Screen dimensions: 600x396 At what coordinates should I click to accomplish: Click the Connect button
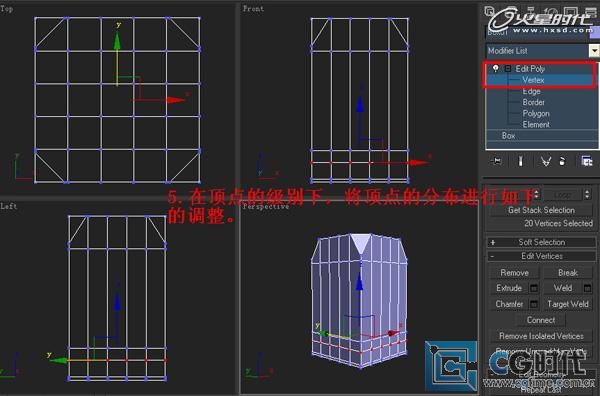(x=541, y=320)
